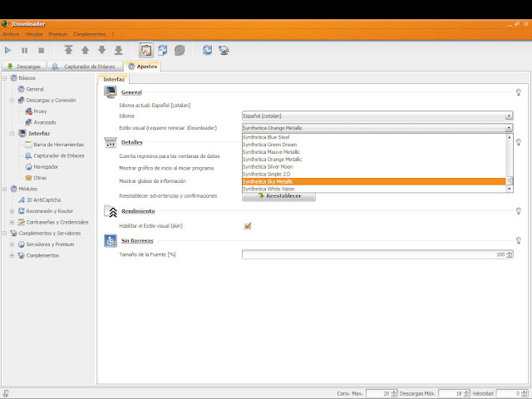Uncheck Habilitar el Estilo visual (skin) checkbox

(248, 225)
